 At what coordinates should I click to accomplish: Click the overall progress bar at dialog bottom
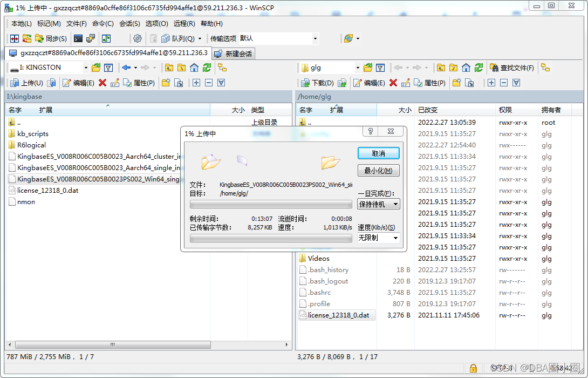(x=271, y=238)
